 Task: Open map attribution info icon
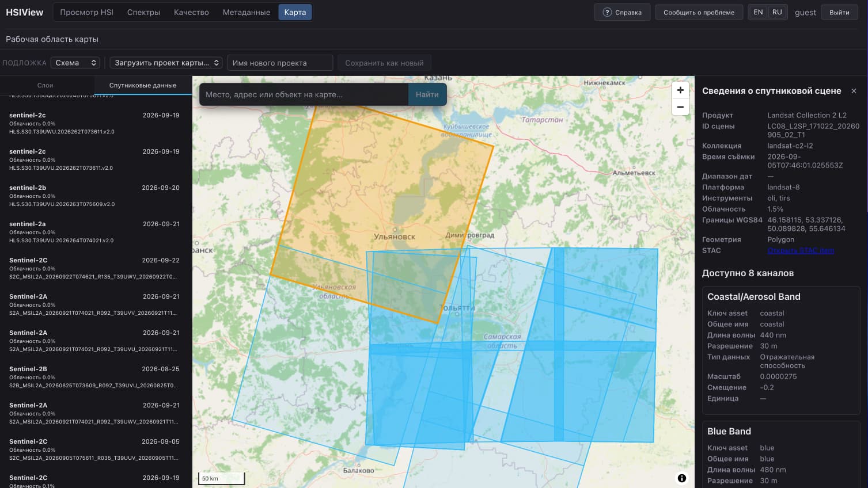pyautogui.click(x=682, y=478)
